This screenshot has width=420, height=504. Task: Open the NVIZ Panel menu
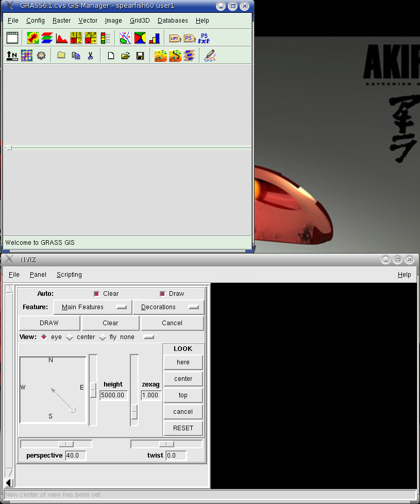[x=38, y=275]
